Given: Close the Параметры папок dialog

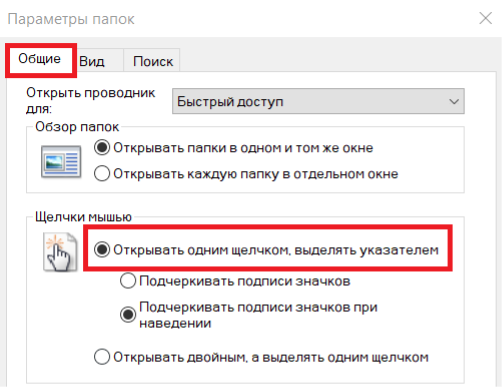Looking at the screenshot, I should pyautogui.click(x=485, y=18).
